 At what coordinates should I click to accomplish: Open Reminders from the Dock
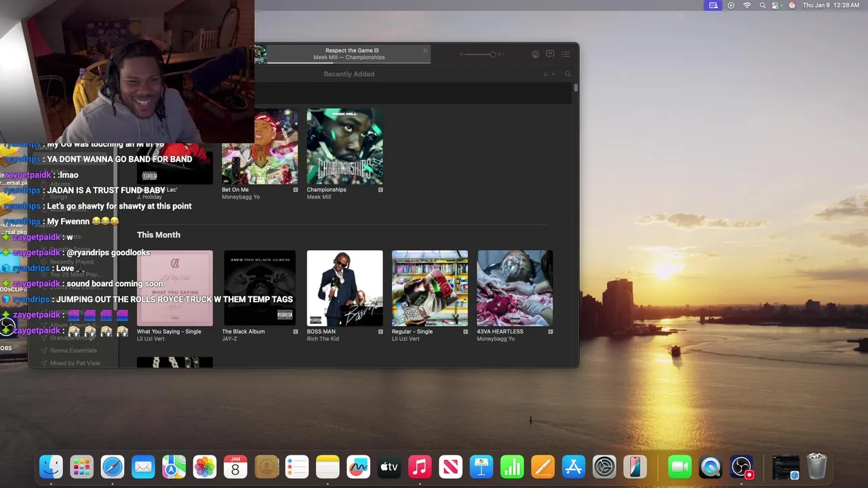[x=297, y=466]
